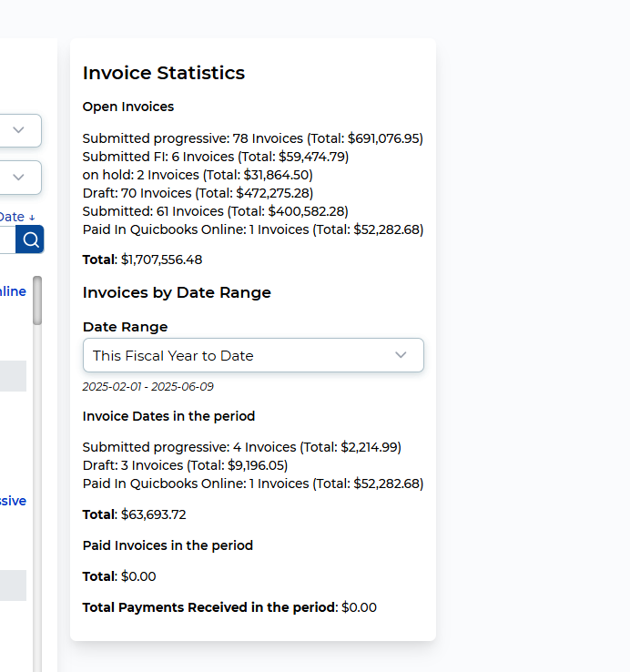Select Submitted progressive 4 Invoices line
The height and width of the screenshot is (672, 630).
point(242,447)
